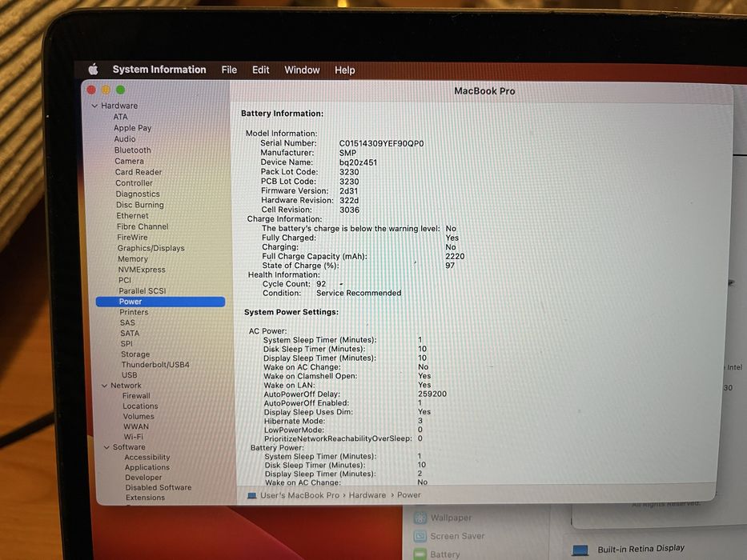Select Storage in the sidebar
This screenshot has height=560, width=747.
pos(135,354)
